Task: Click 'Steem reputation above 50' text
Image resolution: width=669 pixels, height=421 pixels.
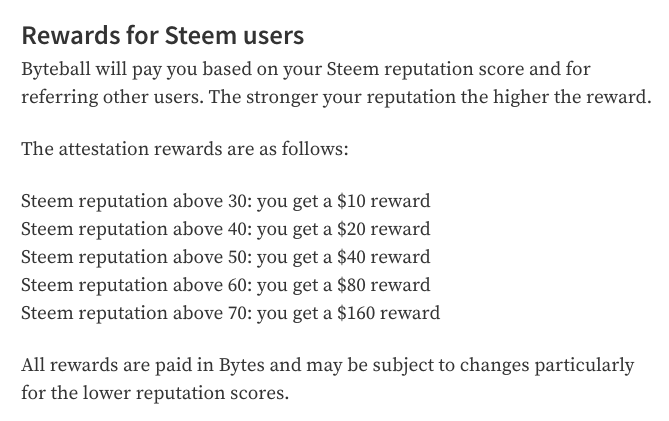Action: 137,258
